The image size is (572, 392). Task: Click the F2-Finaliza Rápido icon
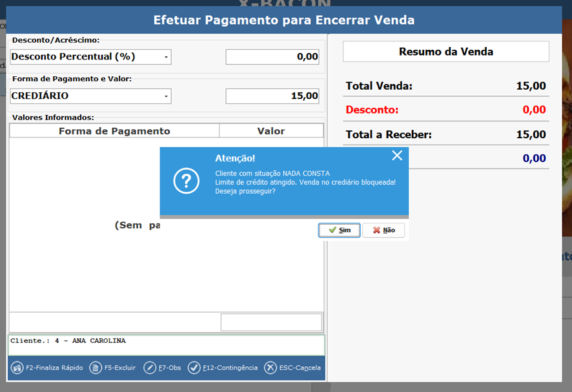pos(17,367)
